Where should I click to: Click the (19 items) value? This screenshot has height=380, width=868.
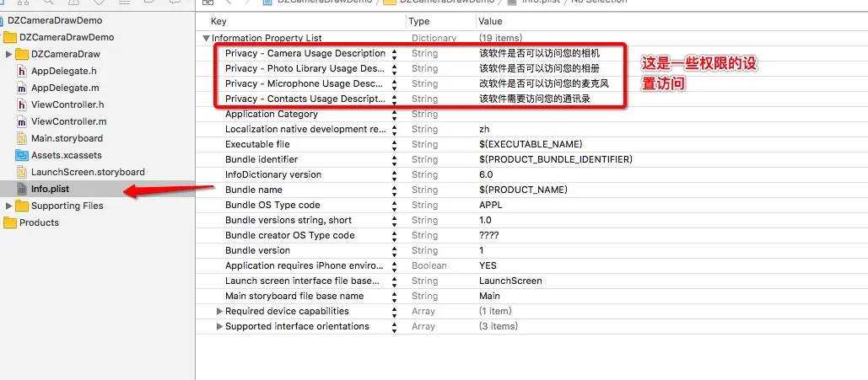coord(500,38)
